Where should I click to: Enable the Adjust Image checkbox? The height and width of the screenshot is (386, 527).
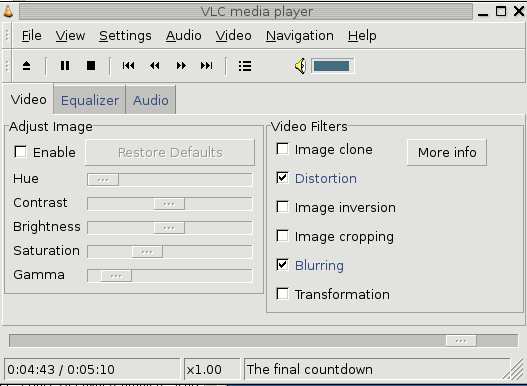coord(20,152)
